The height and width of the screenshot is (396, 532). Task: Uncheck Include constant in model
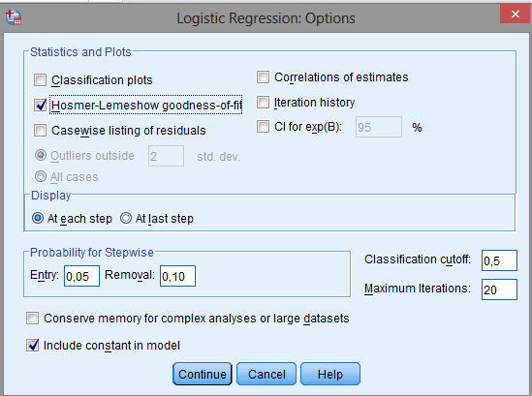coord(33,346)
